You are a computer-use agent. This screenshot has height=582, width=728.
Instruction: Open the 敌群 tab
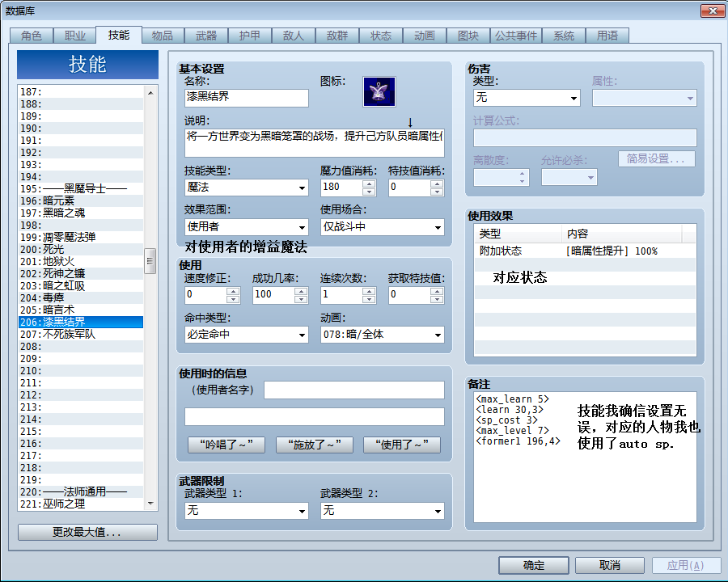point(337,36)
